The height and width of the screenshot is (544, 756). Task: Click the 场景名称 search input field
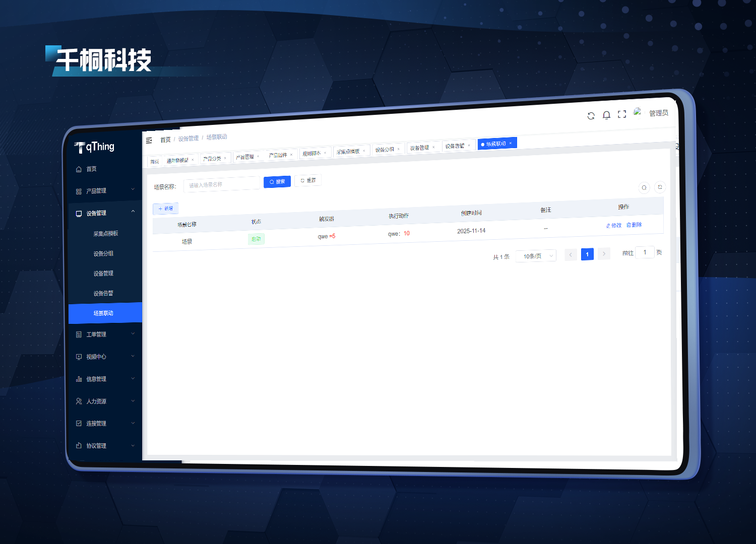point(222,184)
